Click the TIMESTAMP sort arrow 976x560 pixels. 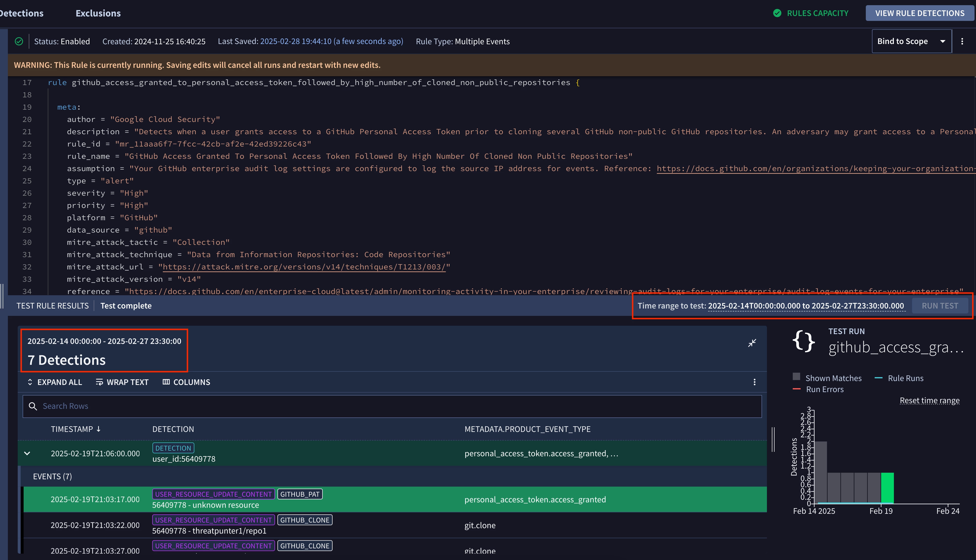pos(99,429)
